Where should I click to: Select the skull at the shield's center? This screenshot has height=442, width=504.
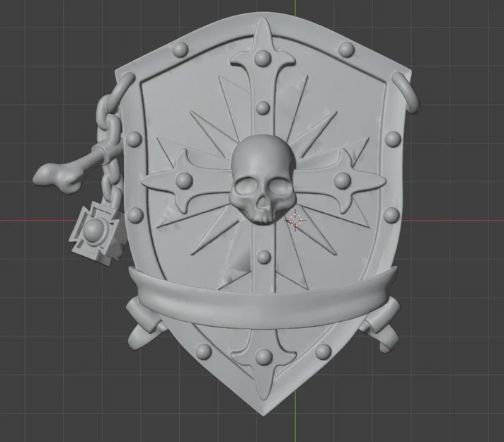coord(263,179)
